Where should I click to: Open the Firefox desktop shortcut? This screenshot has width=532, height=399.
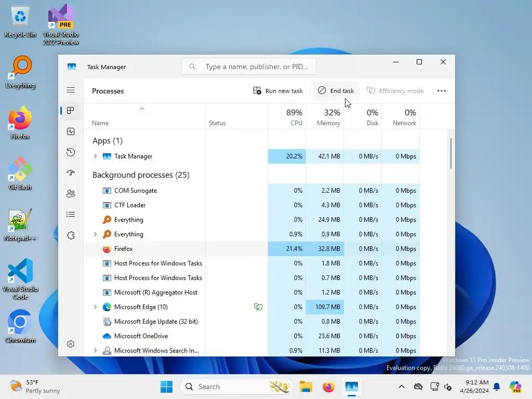click(20, 123)
